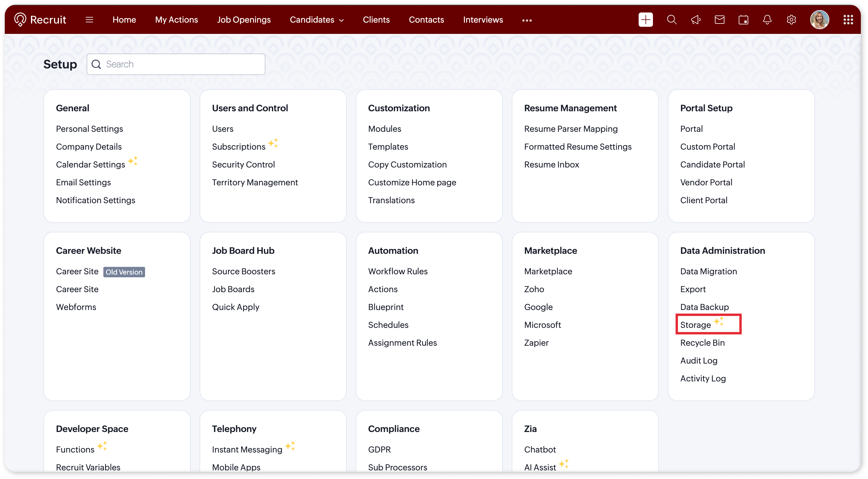Expand the Candidates dropdown arrow
The height and width of the screenshot is (479, 868).
click(341, 20)
